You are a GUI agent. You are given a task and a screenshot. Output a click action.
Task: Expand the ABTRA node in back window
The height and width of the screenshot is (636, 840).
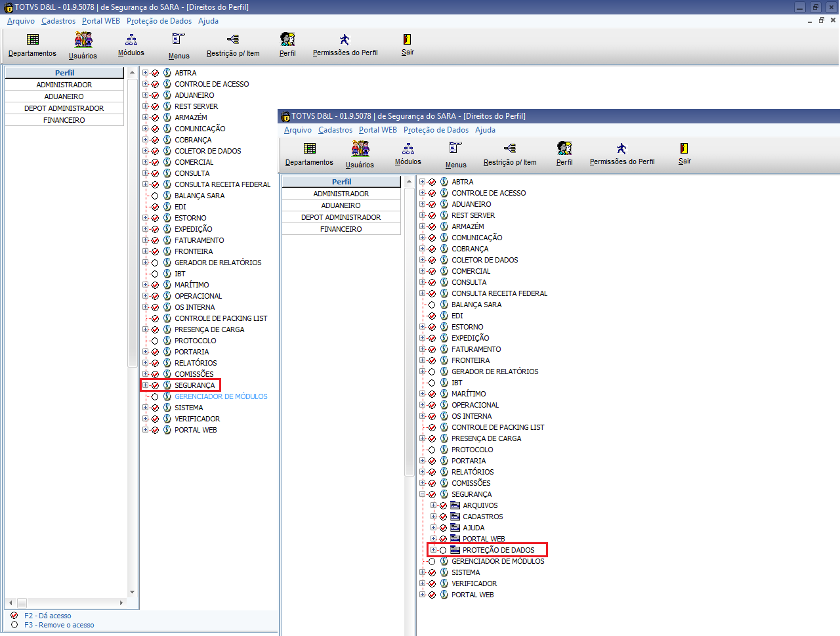tap(146, 73)
